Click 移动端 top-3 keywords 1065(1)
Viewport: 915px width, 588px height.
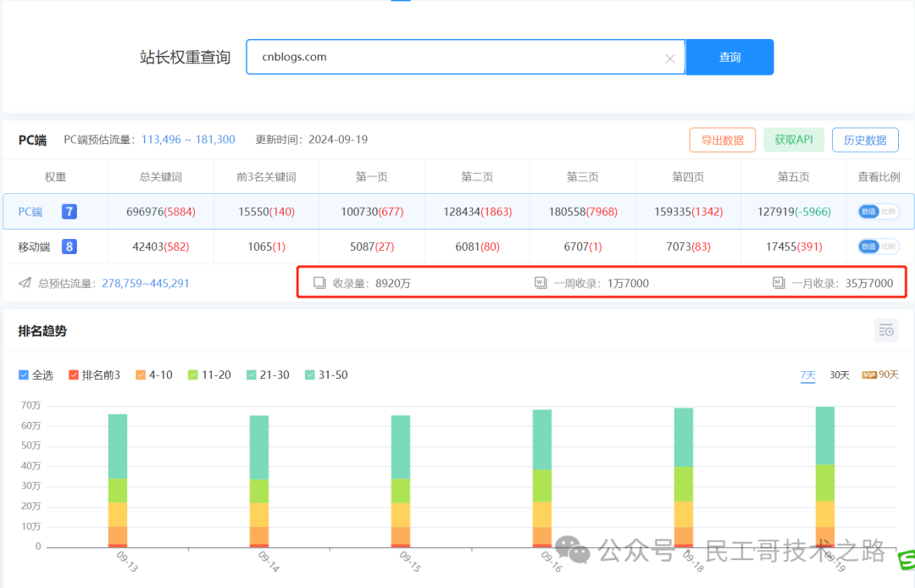click(x=266, y=247)
